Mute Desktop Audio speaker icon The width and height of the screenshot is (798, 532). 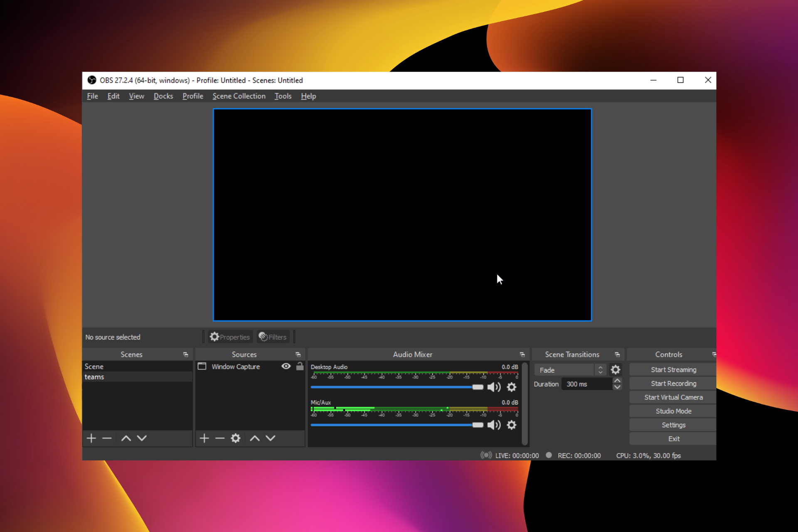(494, 387)
